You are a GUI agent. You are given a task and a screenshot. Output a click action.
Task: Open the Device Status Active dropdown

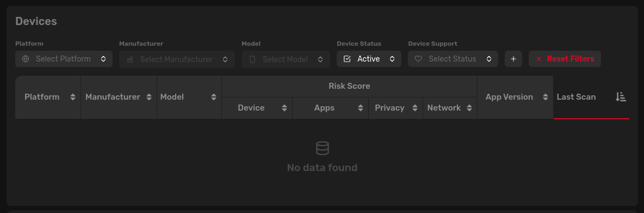(x=369, y=59)
